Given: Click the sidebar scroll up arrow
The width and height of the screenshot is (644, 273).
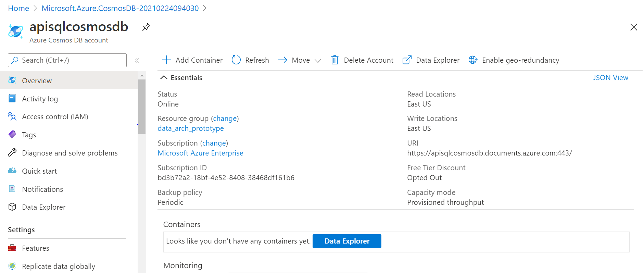Looking at the screenshot, I should pyautogui.click(x=142, y=75).
